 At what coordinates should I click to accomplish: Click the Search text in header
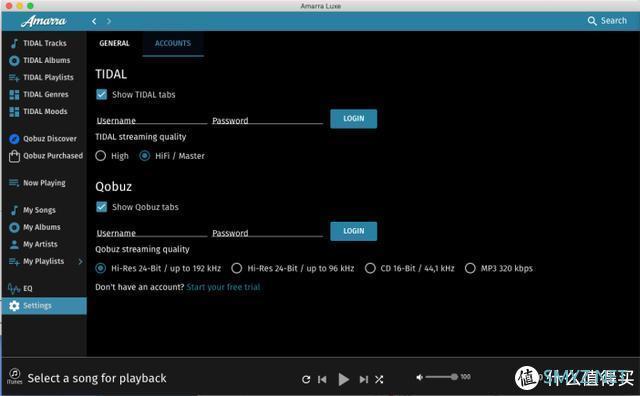(613, 21)
